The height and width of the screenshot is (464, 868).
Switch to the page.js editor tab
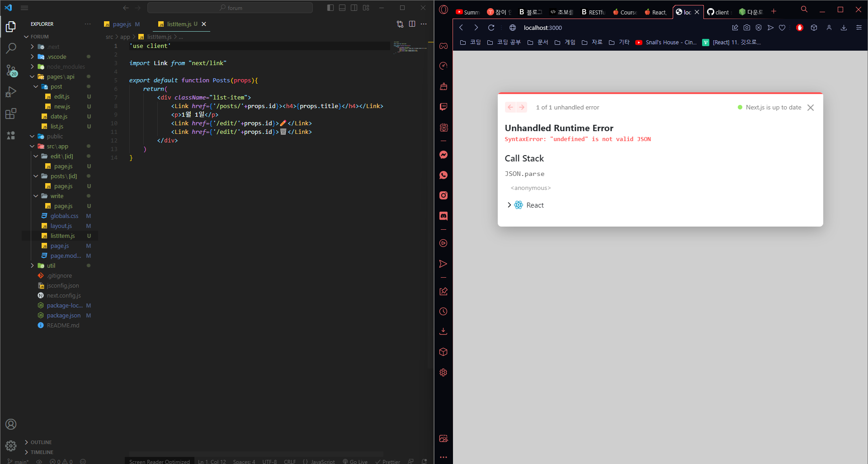coord(122,24)
